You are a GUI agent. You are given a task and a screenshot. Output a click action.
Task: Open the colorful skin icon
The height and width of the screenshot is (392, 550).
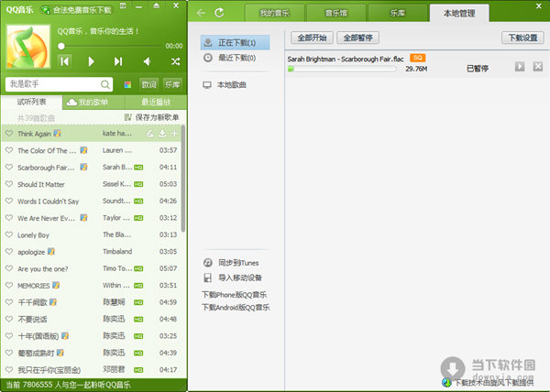(127, 84)
